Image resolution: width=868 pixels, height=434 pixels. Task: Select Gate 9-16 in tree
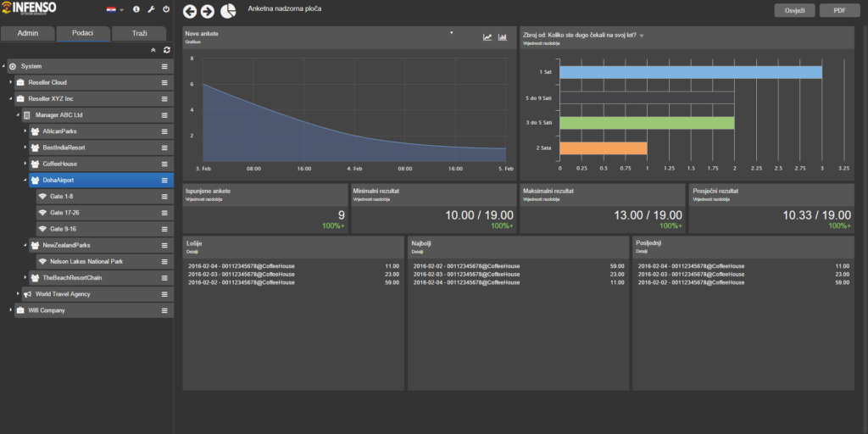[104, 229]
